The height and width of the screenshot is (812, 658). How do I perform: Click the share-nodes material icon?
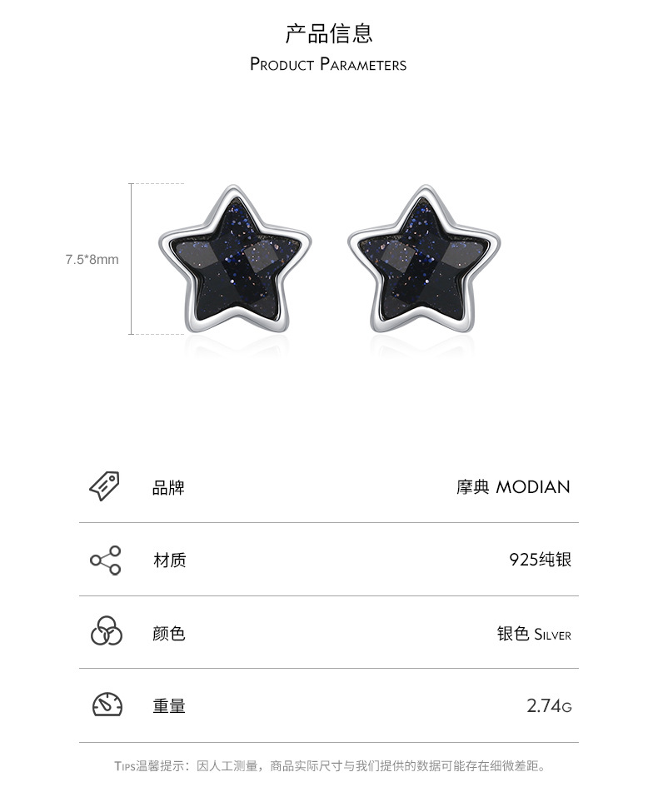tap(106, 560)
